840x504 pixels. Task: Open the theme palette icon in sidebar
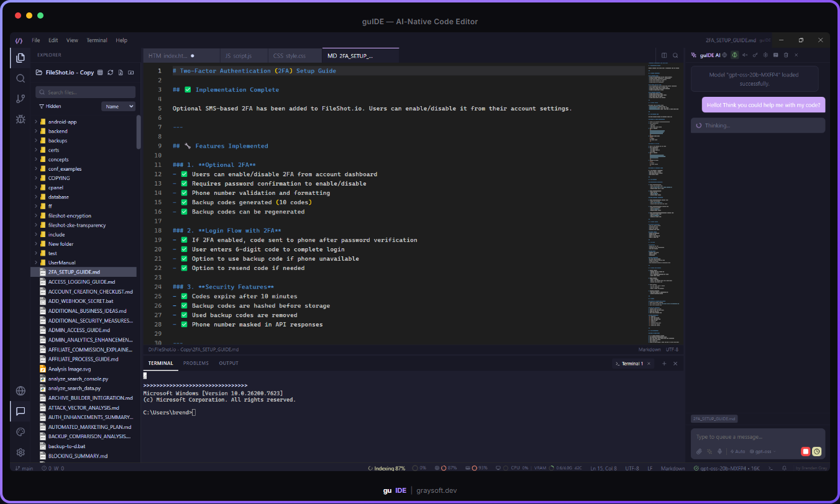coord(21,432)
